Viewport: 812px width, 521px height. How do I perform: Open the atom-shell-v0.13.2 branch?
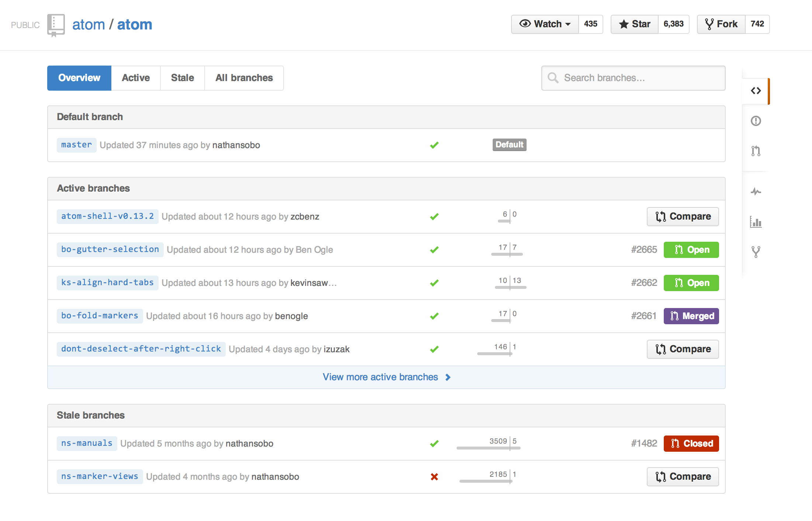point(107,217)
